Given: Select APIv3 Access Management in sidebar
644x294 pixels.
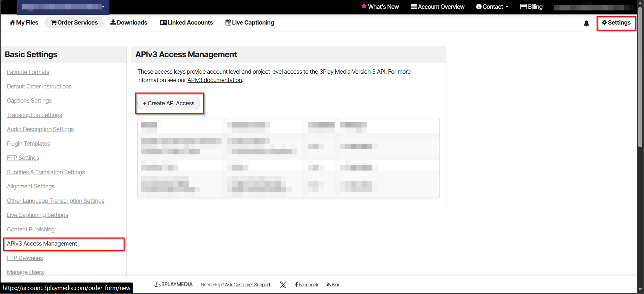Looking at the screenshot, I should 42,244.
